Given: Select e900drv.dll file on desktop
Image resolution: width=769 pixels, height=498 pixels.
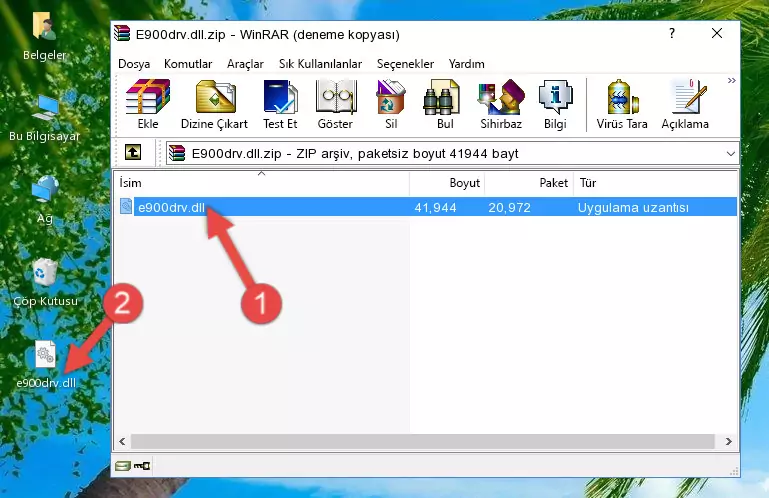Looking at the screenshot, I should [46, 365].
